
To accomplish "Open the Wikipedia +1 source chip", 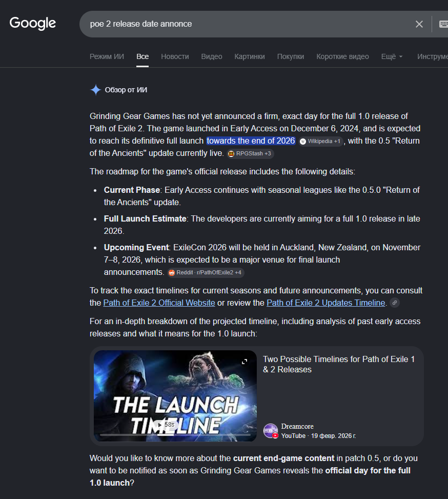I will point(321,142).
